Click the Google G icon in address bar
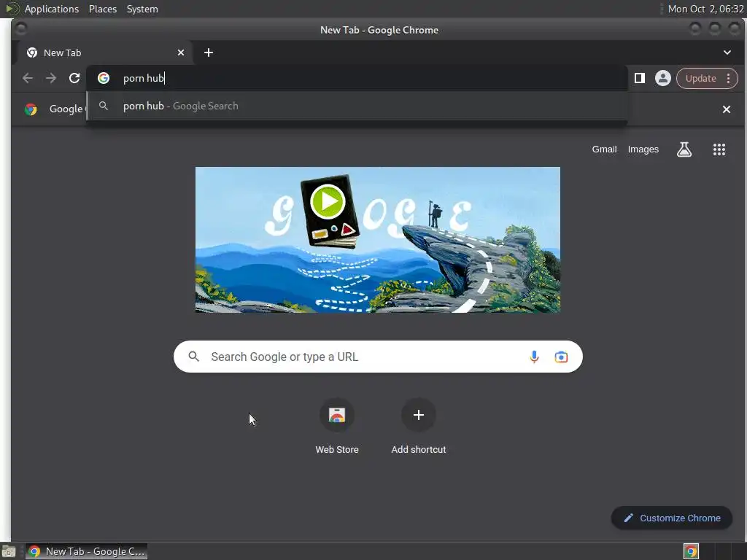 [104, 78]
